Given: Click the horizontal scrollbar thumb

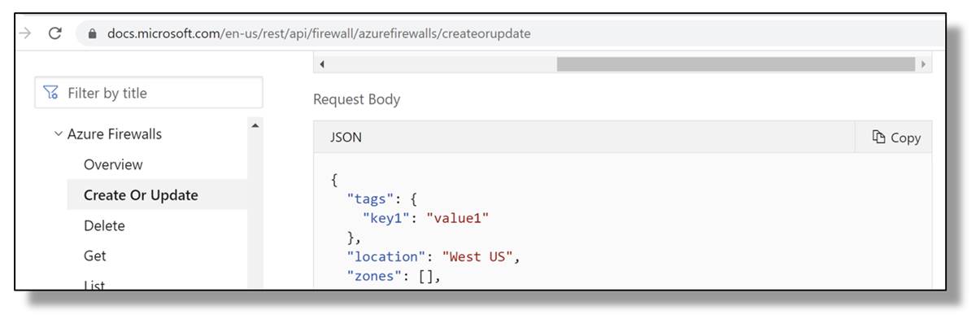Looking at the screenshot, I should [736, 64].
